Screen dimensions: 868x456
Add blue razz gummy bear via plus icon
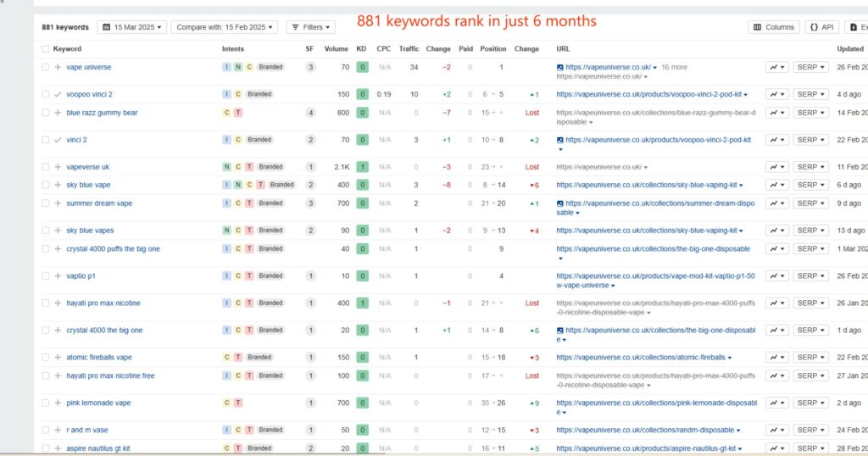click(58, 113)
